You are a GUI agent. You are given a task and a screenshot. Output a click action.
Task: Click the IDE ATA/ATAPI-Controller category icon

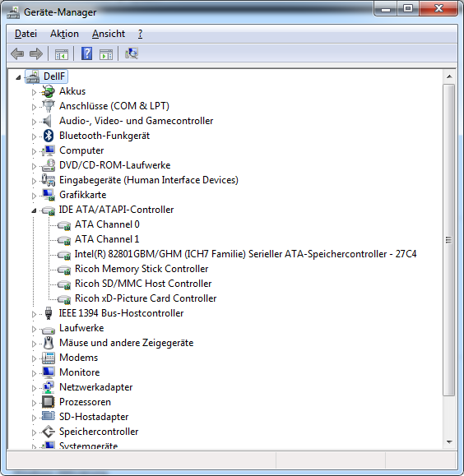[49, 210]
